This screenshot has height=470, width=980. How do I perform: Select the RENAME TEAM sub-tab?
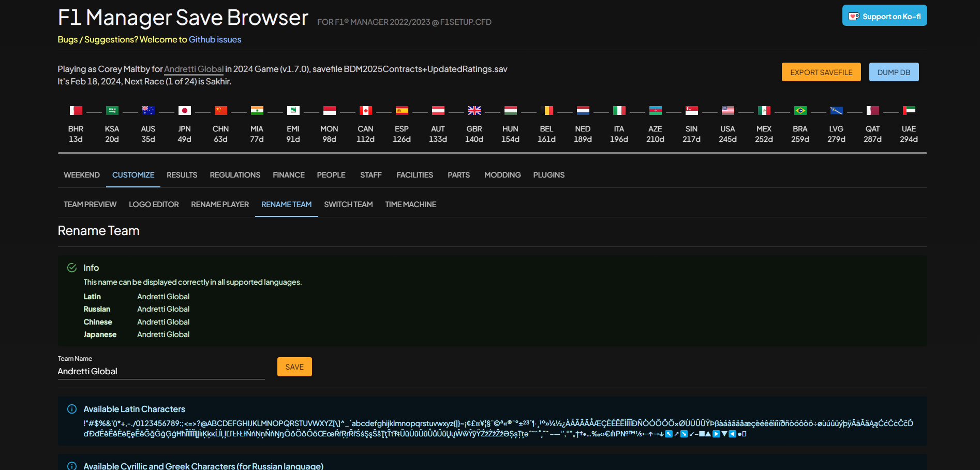[x=287, y=204]
